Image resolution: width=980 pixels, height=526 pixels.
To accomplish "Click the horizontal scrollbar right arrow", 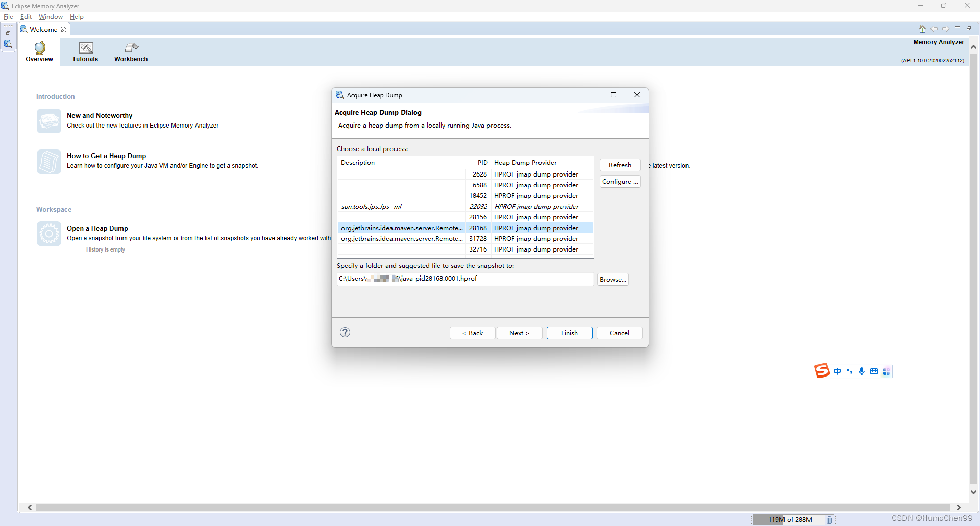I will pos(958,507).
